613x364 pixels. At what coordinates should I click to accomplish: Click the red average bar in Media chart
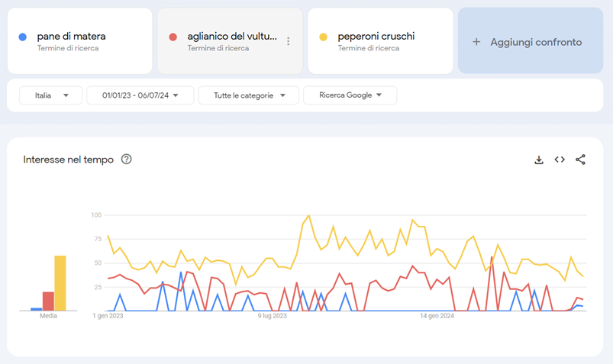tap(48, 301)
